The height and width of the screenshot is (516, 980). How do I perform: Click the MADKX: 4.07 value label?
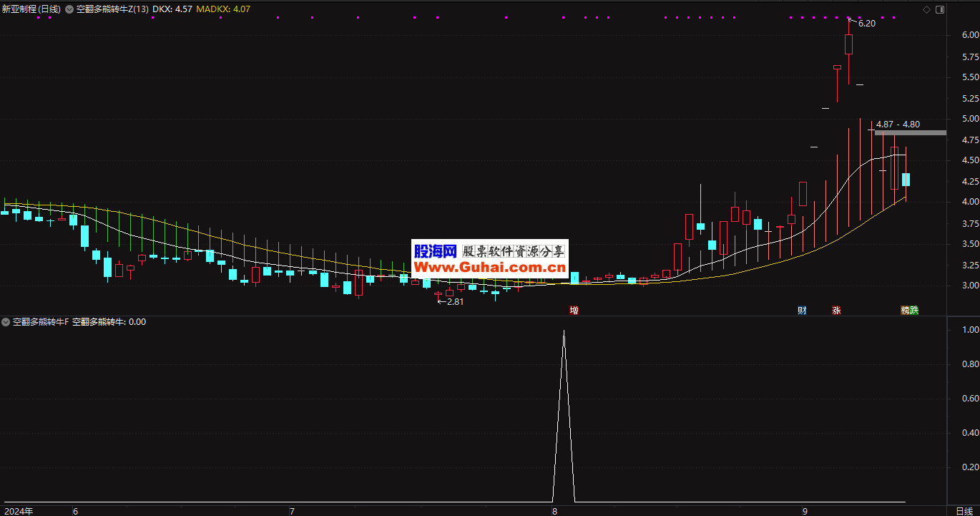[223, 9]
